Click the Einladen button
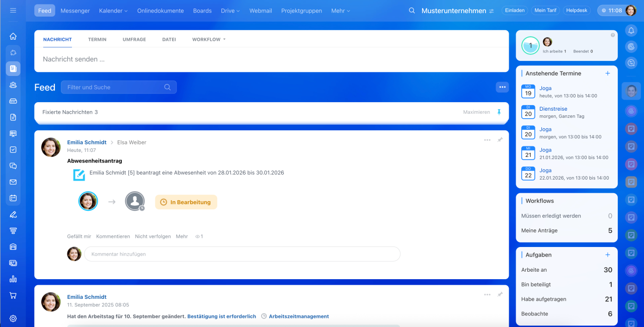The image size is (644, 327). 515,11
